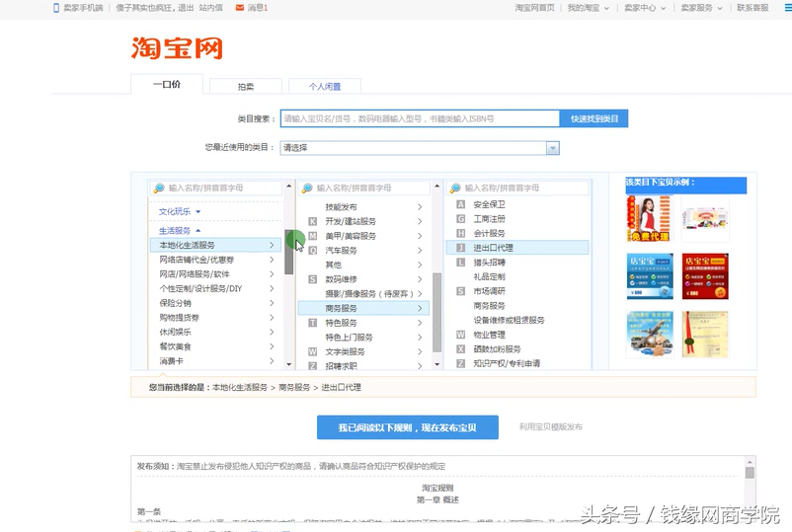792x532 pixels.
Task: Click the 利用宝贝模版发布 link
Action: coord(551,427)
